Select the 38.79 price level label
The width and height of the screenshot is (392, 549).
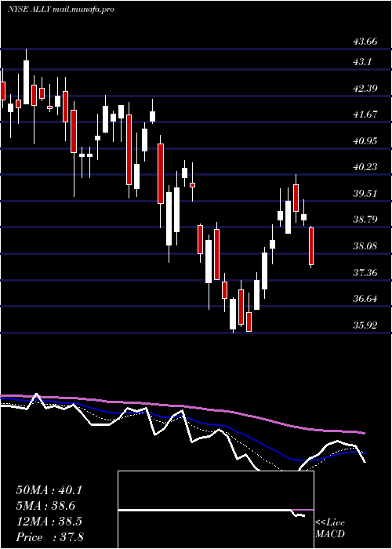click(x=365, y=220)
